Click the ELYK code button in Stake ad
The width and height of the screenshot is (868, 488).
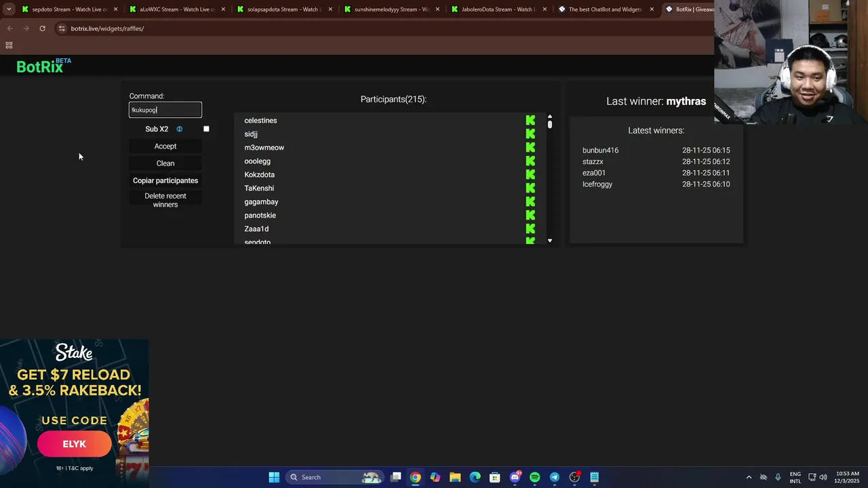[75, 444]
